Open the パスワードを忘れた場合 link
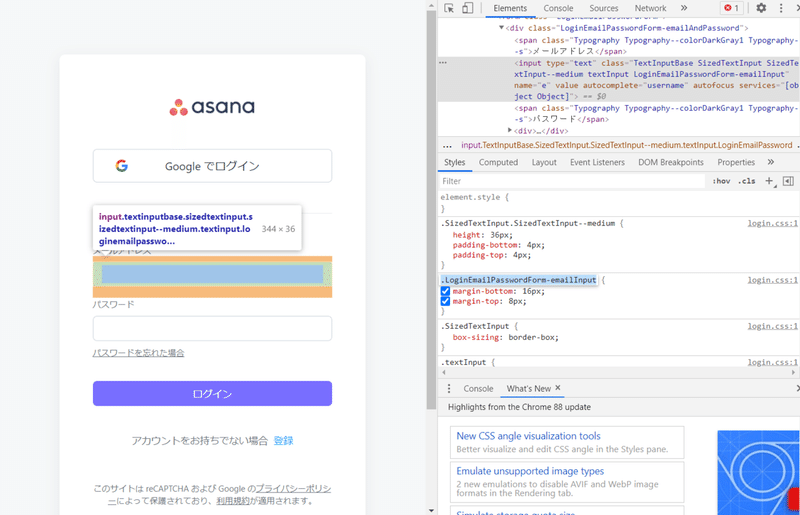This screenshot has width=800, height=515. 138,353
